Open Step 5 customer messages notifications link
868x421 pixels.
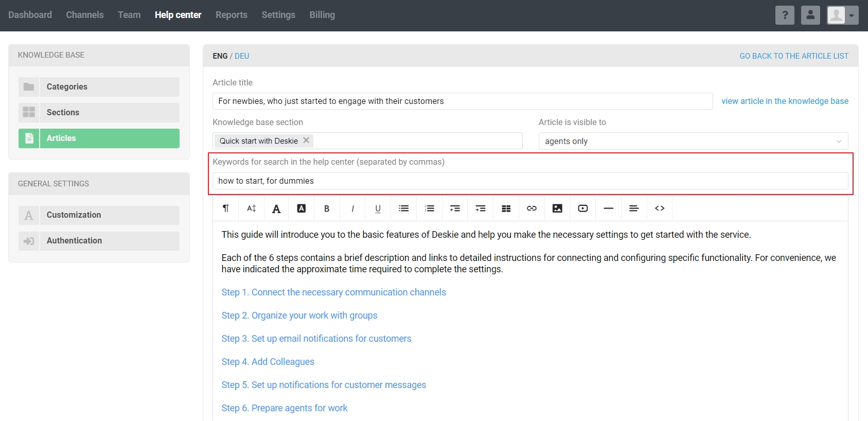click(x=324, y=385)
